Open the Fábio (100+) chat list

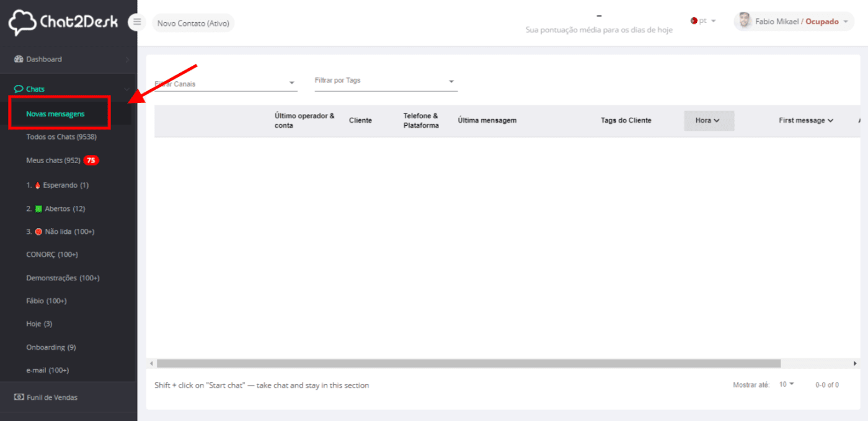coord(46,301)
